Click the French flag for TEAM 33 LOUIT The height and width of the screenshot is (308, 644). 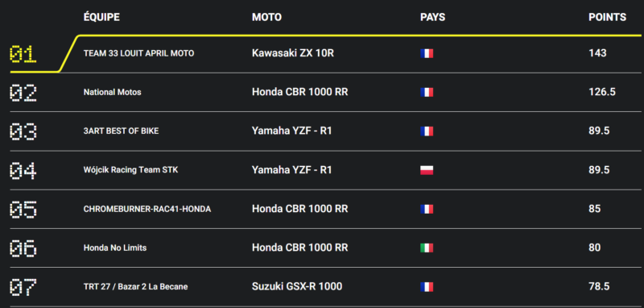(427, 53)
